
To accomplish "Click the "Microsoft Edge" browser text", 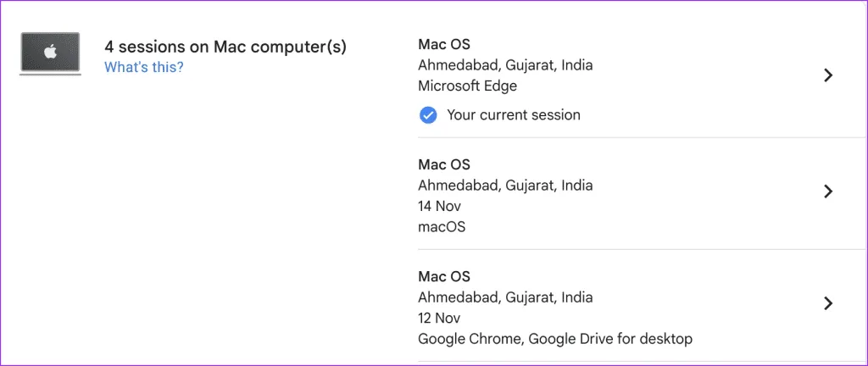I will click(468, 86).
